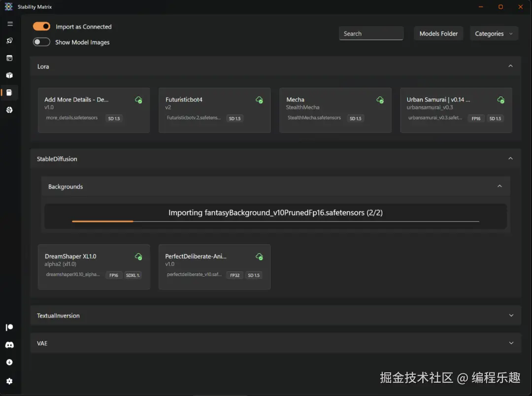The width and height of the screenshot is (532, 396).
Task: Open the Categories dropdown
Action: [x=494, y=34]
